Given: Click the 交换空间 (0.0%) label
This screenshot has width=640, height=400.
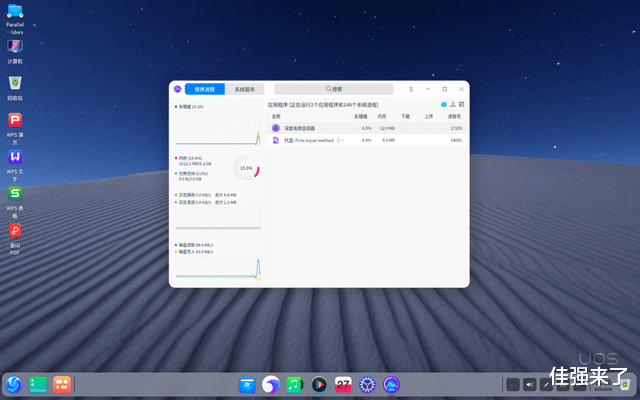Looking at the screenshot, I should pyautogui.click(x=193, y=173).
